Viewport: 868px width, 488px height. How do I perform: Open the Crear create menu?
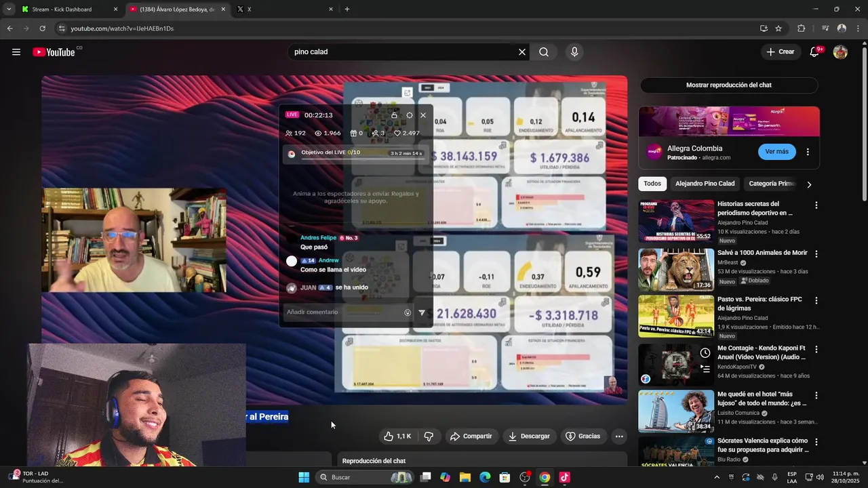(780, 52)
